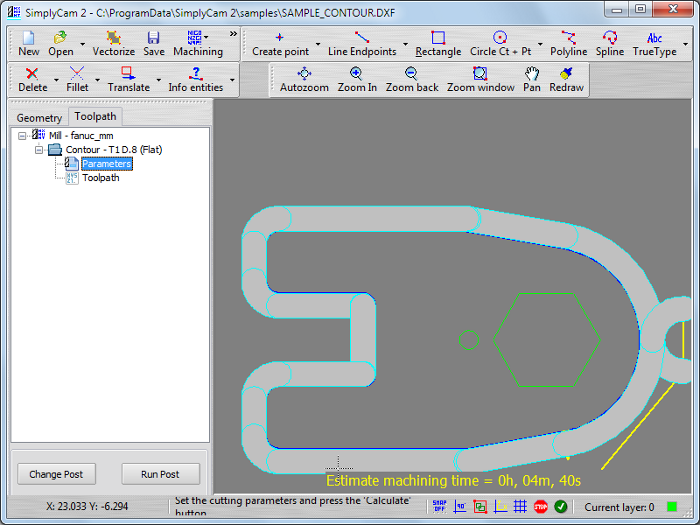Open the dropdown arrow next to Open

[x=82, y=45]
